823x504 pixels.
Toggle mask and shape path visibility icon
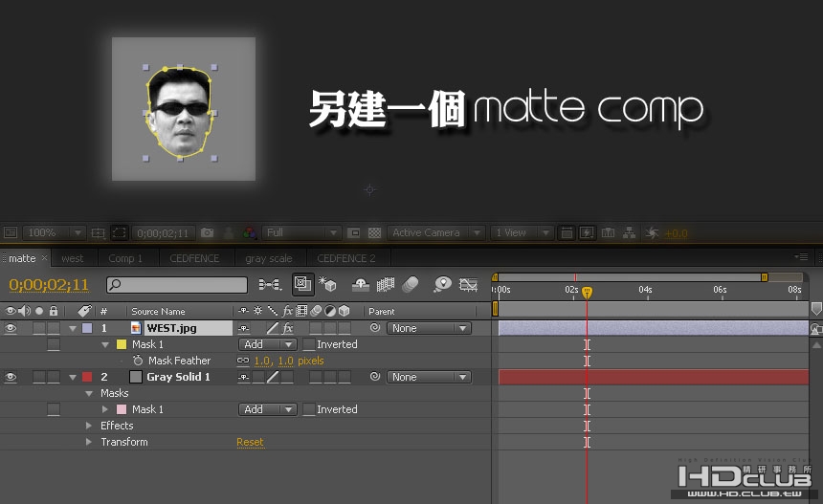pos(120,232)
